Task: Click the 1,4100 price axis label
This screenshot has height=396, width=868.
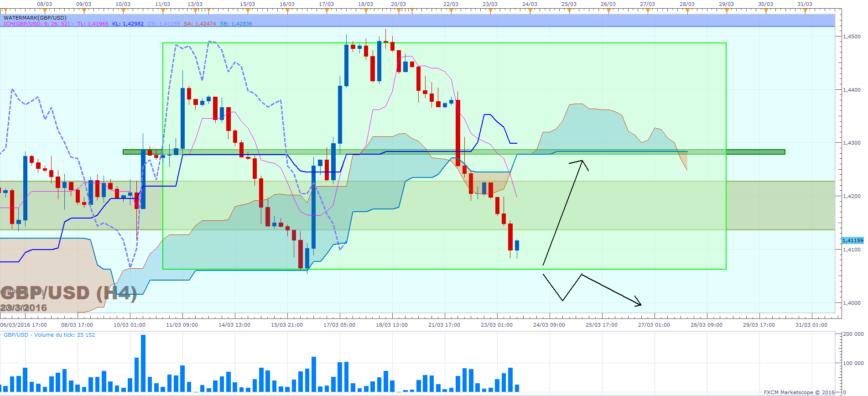Action: (852, 250)
